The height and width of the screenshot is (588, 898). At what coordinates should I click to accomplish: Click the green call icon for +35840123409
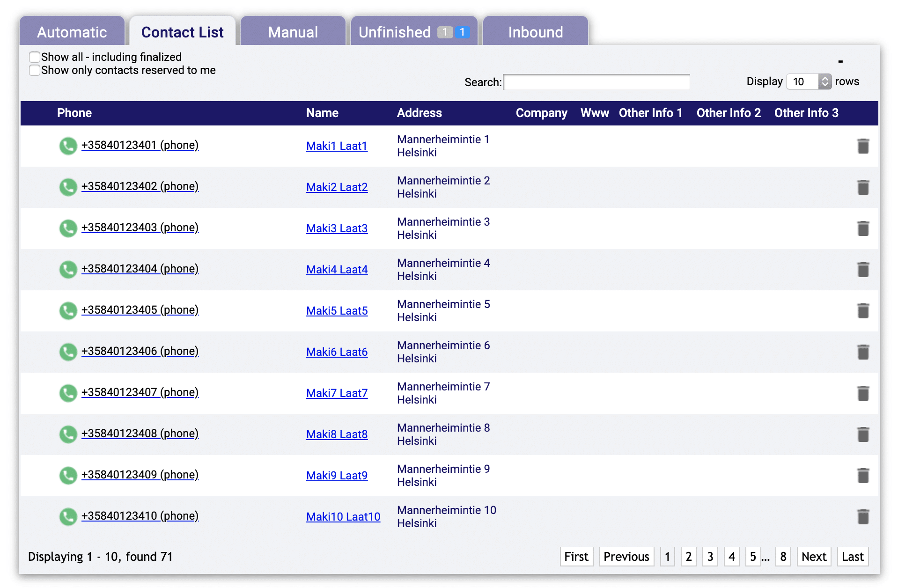[x=68, y=476]
